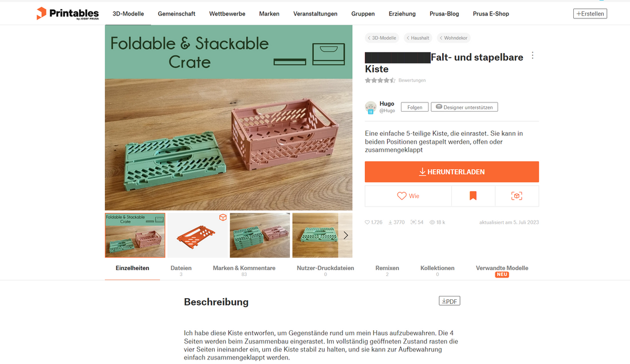
Task: Follow Hugo with the Folgen button
Action: coord(415,107)
